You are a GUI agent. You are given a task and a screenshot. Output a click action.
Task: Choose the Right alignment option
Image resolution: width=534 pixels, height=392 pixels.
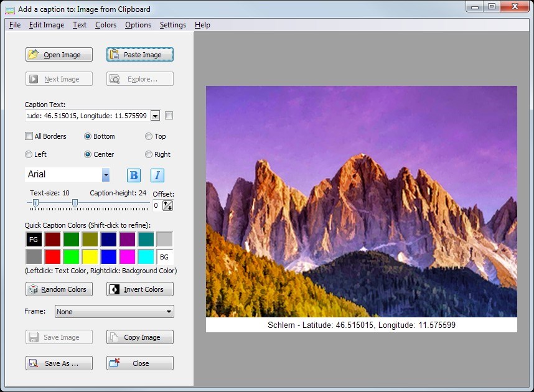[x=149, y=154]
